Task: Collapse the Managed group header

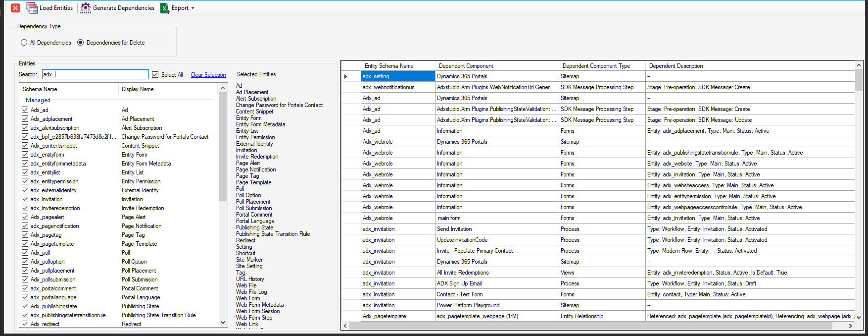Action: [38, 100]
